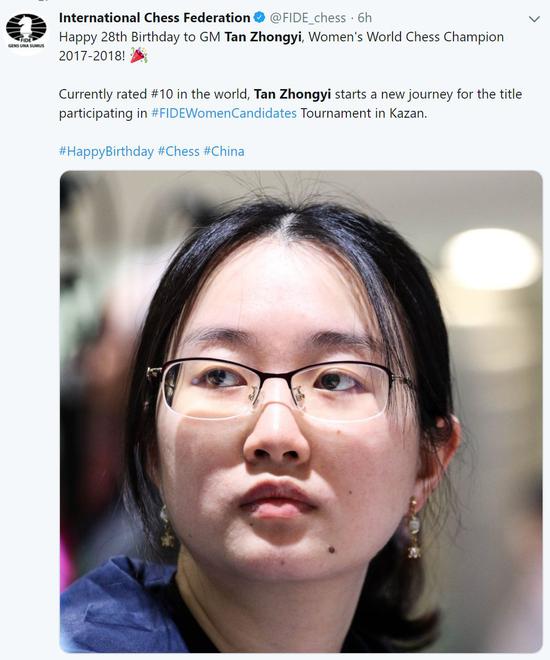Enlarge the attached portrait photo

coord(301,411)
